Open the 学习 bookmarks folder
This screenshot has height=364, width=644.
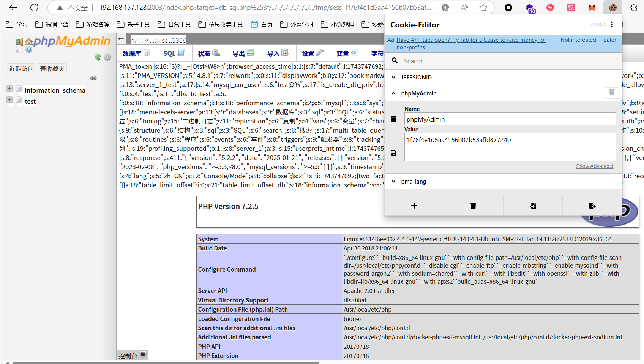(17, 24)
